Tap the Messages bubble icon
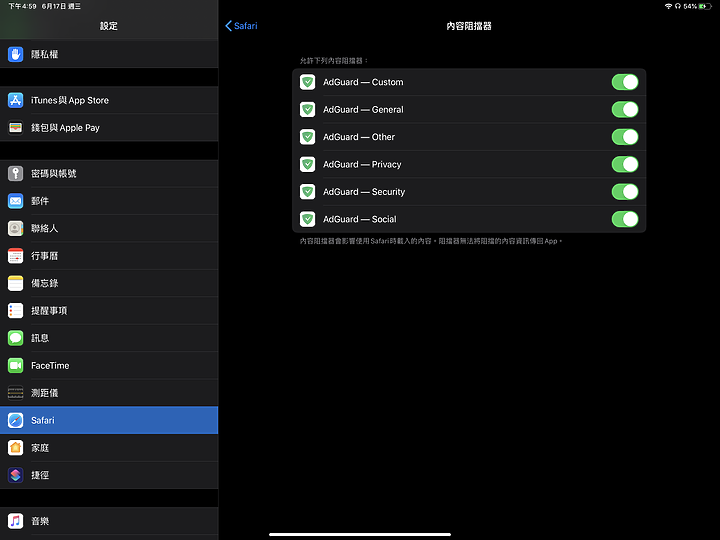The width and height of the screenshot is (720, 540). point(16,338)
